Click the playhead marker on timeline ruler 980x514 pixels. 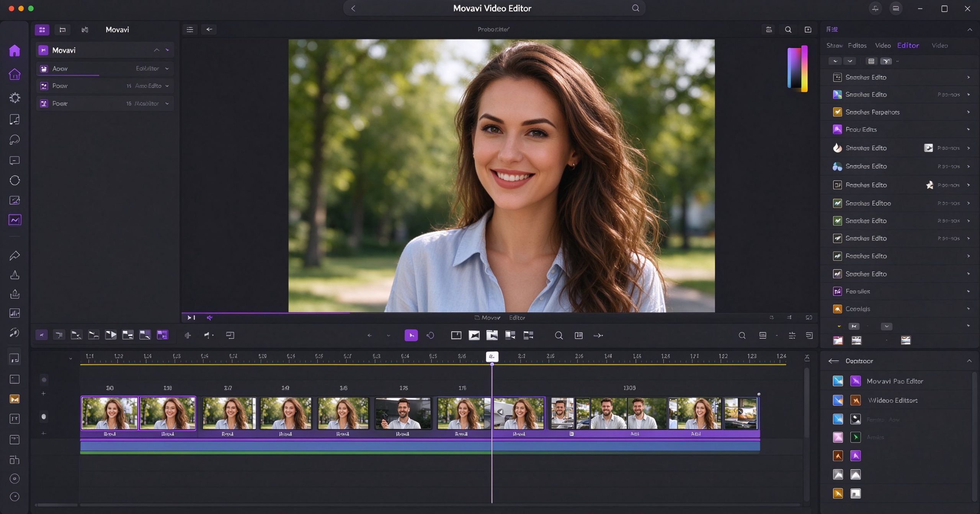click(x=492, y=356)
